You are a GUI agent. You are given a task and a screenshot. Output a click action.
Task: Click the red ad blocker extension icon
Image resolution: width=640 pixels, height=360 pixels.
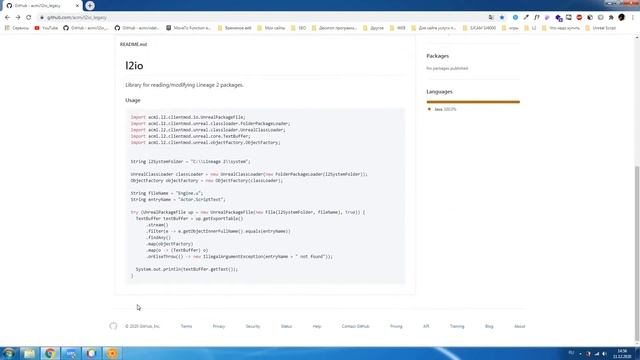point(579,18)
